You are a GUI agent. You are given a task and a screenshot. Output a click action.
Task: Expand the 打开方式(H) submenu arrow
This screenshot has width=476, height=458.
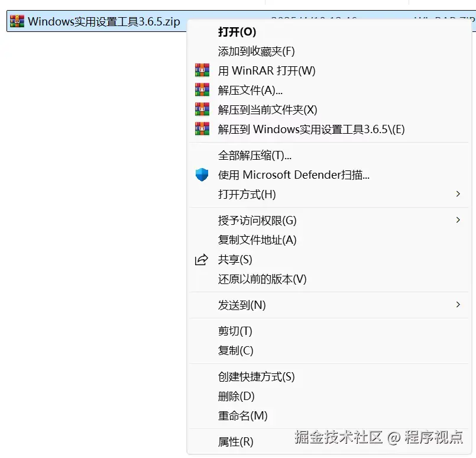[458, 193]
